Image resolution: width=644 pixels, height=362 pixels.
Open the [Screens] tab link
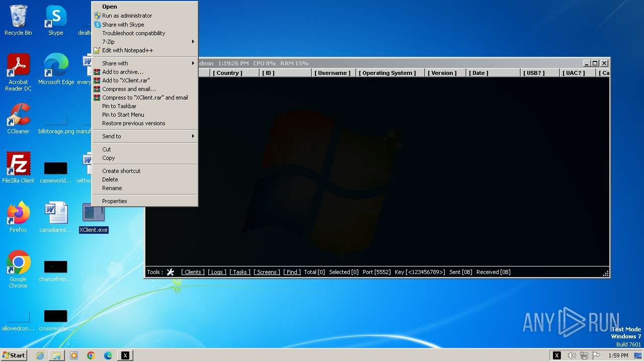267,272
